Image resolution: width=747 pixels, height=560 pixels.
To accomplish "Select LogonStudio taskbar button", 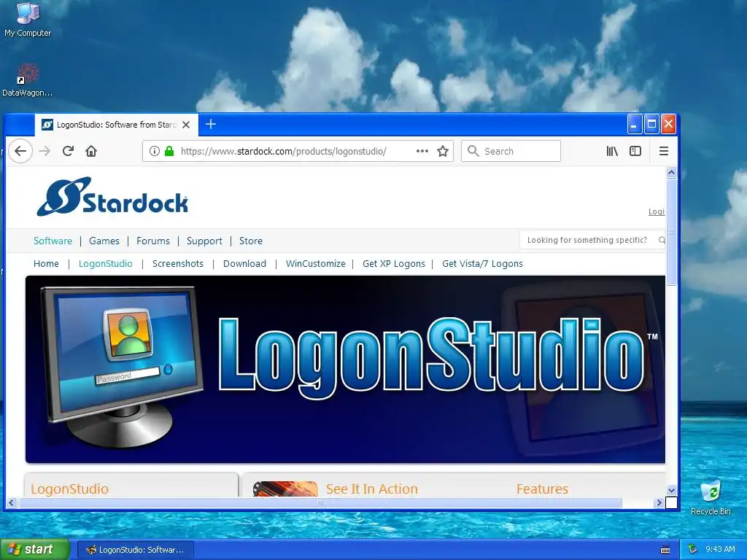I will point(135,550).
